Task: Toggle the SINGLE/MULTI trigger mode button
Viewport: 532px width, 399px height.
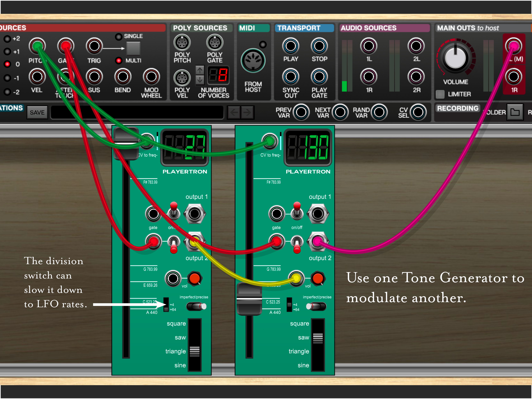Action: (133, 48)
